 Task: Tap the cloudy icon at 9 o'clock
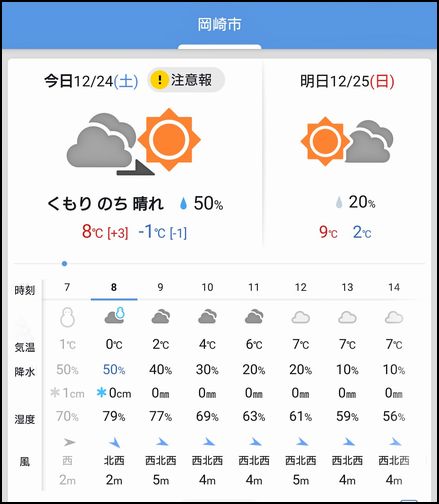[x=160, y=316]
